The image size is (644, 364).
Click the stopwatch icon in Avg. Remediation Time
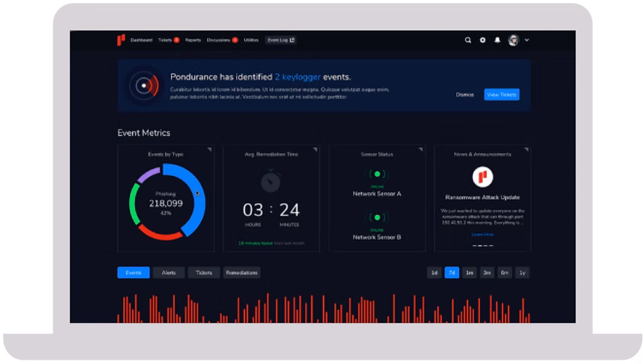coord(271,181)
